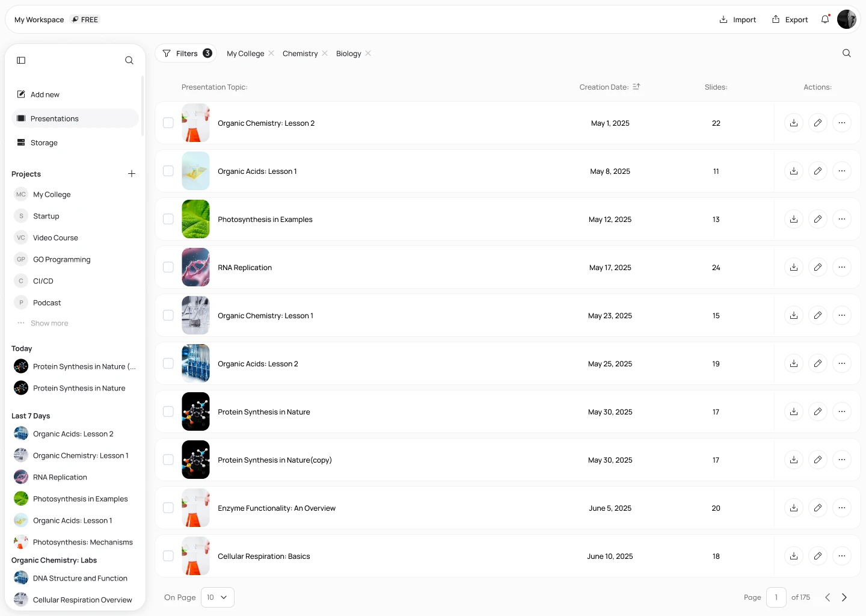Open the GO Programming project

pyautogui.click(x=62, y=259)
